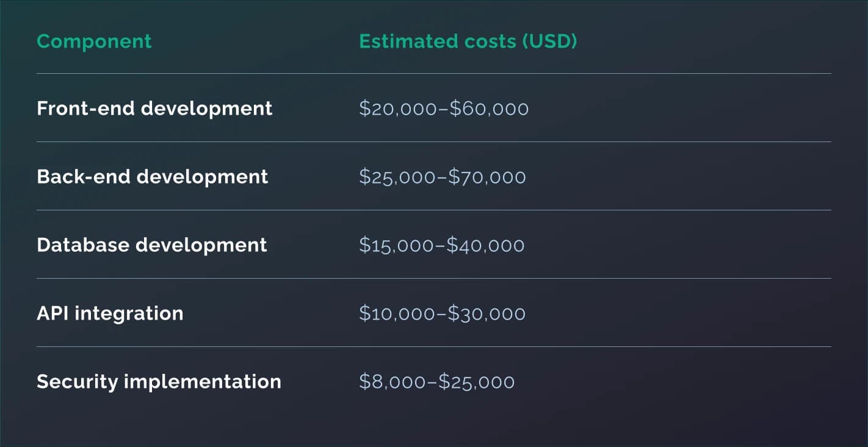
Task: Click the $60,000 maximum amount
Action: tap(490, 109)
